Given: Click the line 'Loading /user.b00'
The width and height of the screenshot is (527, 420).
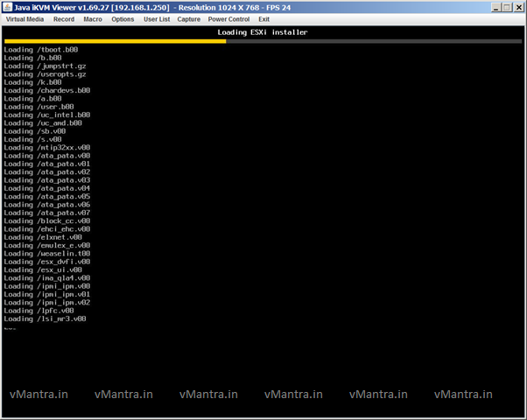Looking at the screenshot, I should [x=39, y=107].
